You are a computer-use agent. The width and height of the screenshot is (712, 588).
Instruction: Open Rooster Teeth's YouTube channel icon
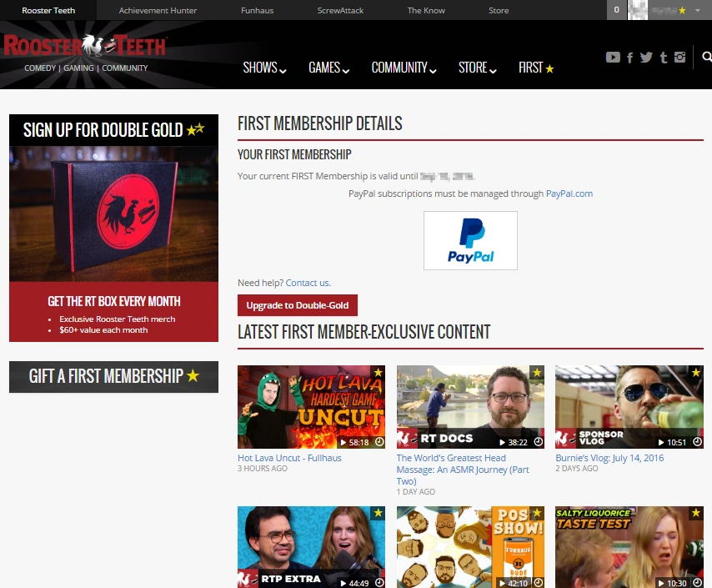coord(613,58)
